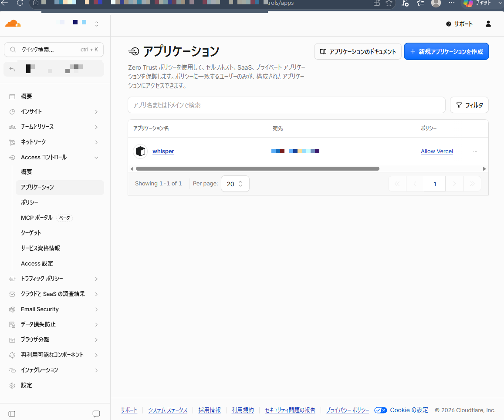This screenshot has width=504, height=420.
Task: Click the table scroll-right arrow
Action: coord(484,168)
